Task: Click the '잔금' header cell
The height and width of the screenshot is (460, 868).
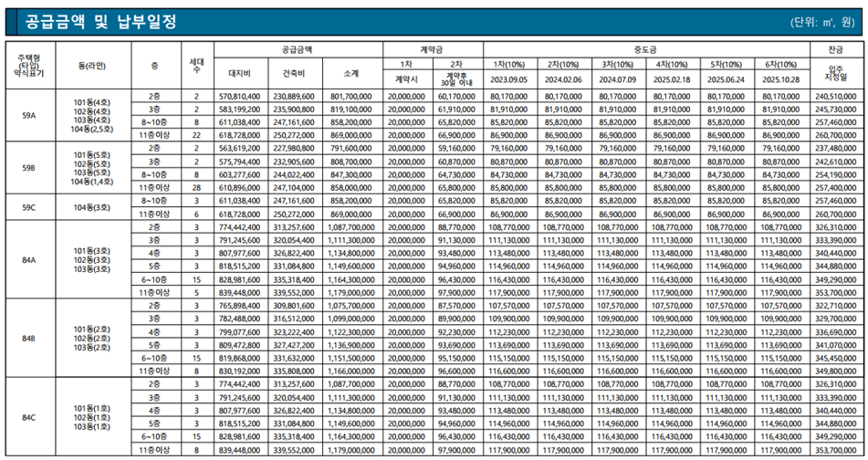Action: (835, 50)
